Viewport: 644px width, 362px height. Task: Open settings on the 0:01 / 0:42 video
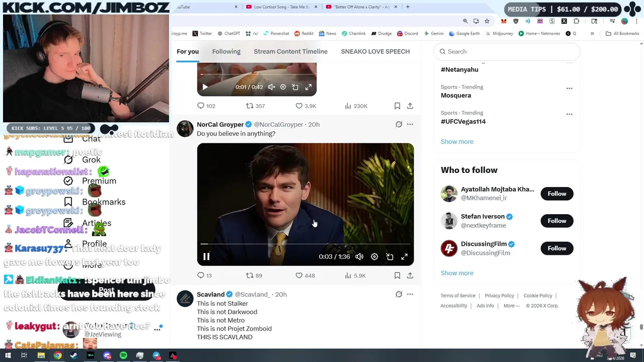click(x=283, y=87)
